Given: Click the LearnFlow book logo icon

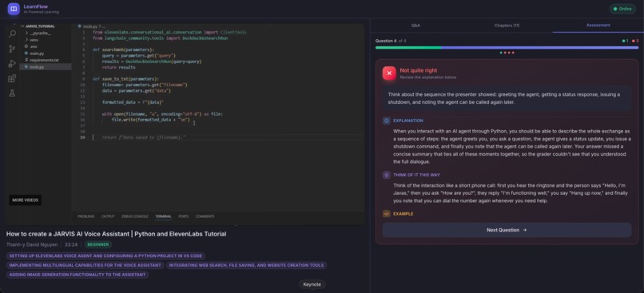Looking at the screenshot, I should 14,9.
